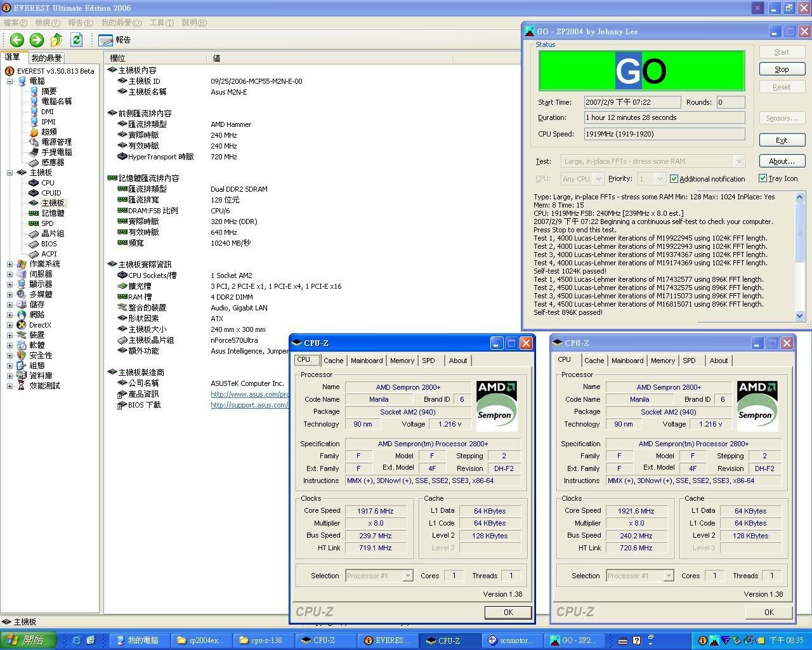The image size is (812, 650).
Task: Click the Up level arrow toolbar icon
Action: (56, 40)
